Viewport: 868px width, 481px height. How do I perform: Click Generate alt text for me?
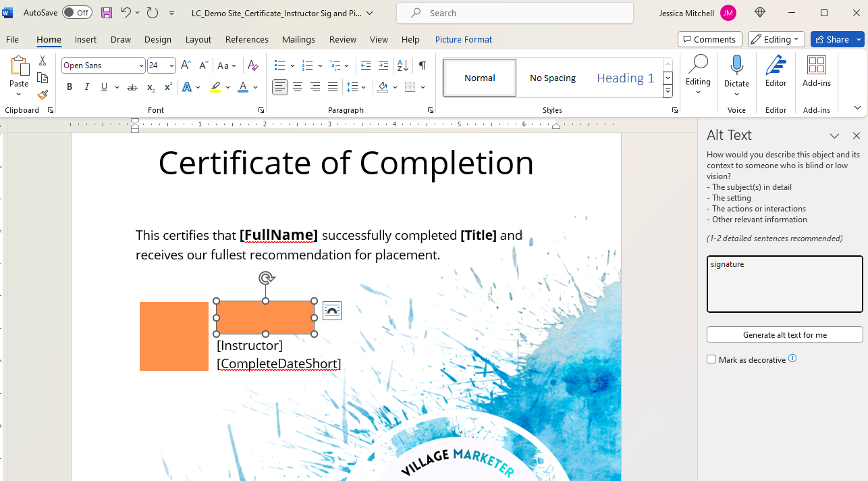785,334
